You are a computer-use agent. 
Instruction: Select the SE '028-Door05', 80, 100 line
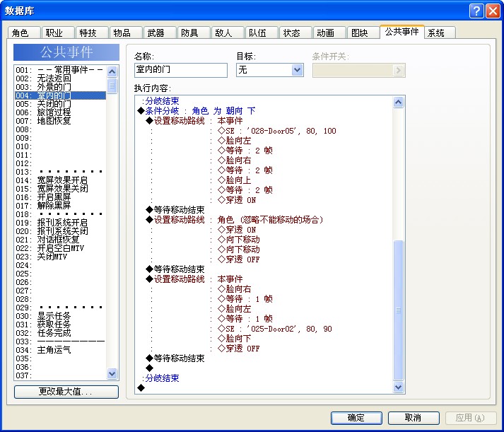pos(277,131)
